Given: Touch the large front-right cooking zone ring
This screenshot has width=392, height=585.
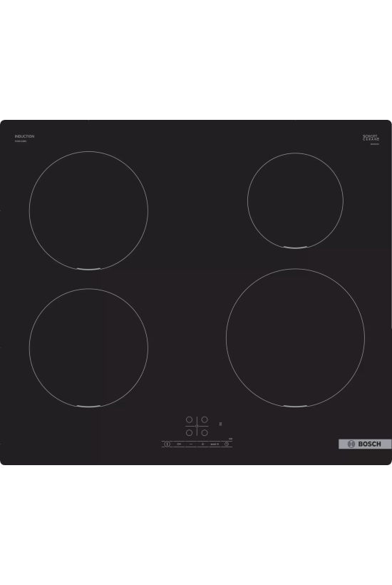Looking at the screenshot, I should click(x=295, y=337).
